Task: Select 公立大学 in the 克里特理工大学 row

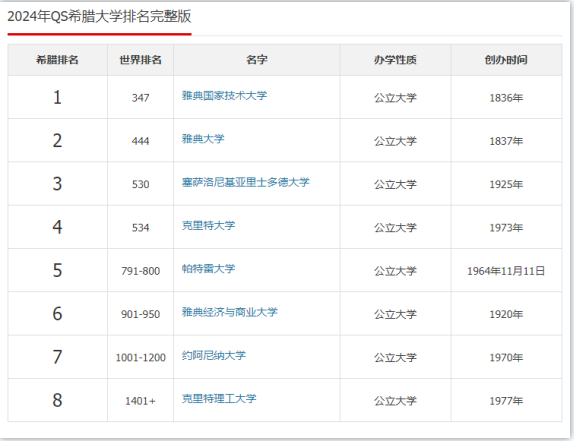Action: click(x=395, y=401)
